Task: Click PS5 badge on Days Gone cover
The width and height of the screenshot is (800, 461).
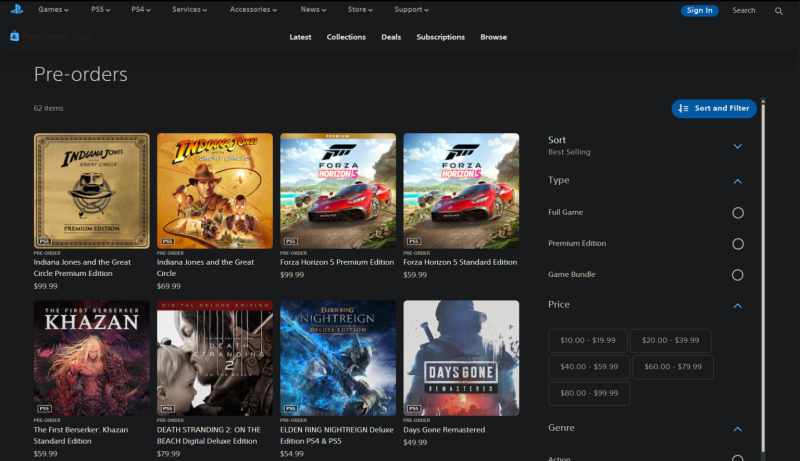Action: point(414,408)
